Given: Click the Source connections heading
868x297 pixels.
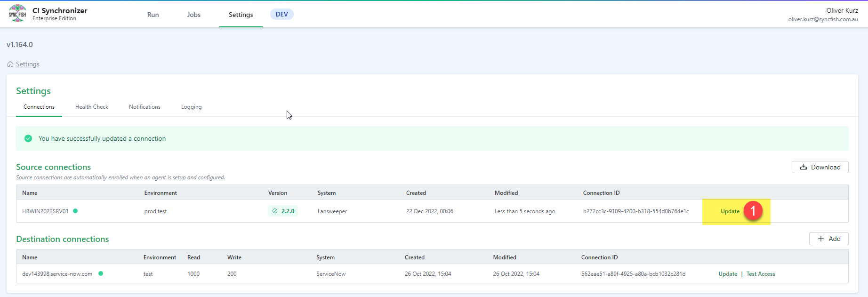Looking at the screenshot, I should [x=54, y=167].
